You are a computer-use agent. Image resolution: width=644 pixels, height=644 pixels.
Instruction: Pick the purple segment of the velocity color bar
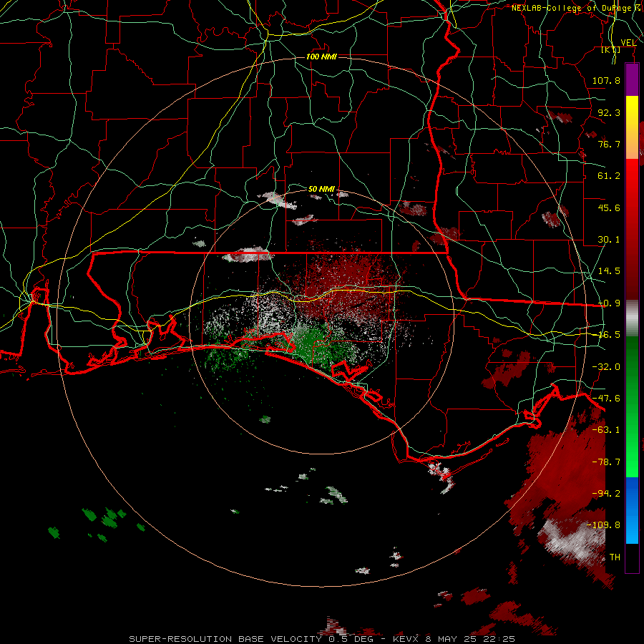[632, 80]
